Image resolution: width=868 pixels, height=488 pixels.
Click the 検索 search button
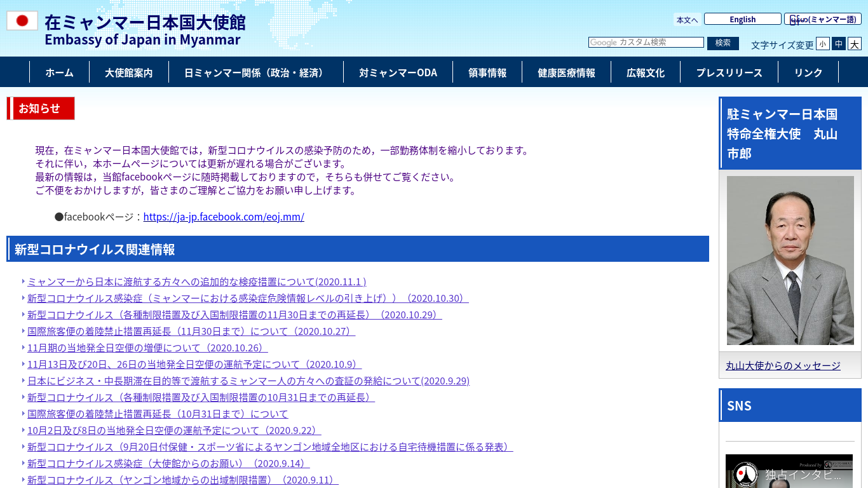[722, 43]
